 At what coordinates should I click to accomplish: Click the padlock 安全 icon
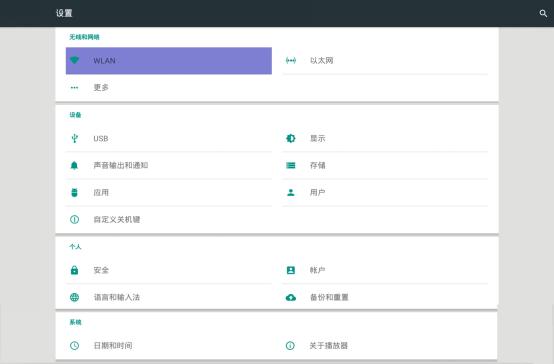point(74,270)
